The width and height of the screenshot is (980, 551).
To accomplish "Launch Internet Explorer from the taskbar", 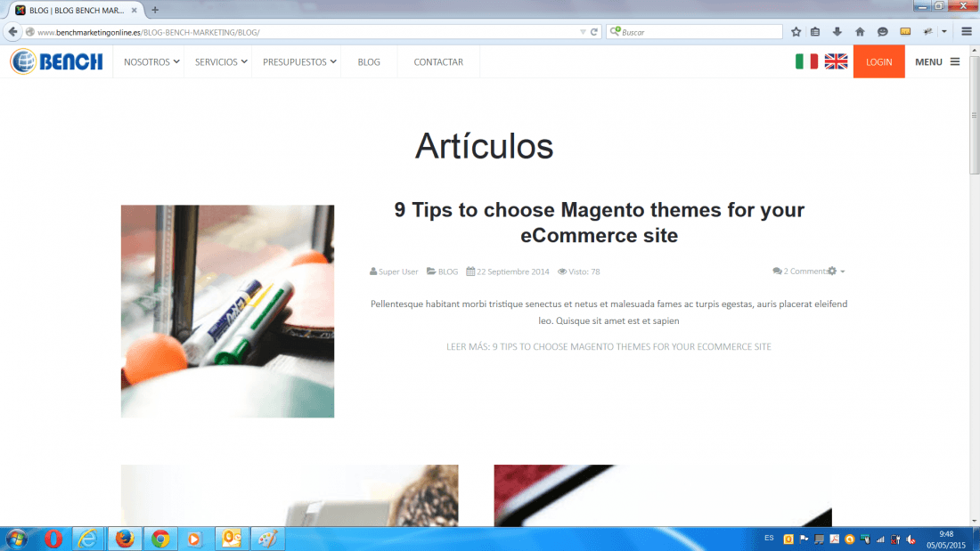I will [x=88, y=539].
